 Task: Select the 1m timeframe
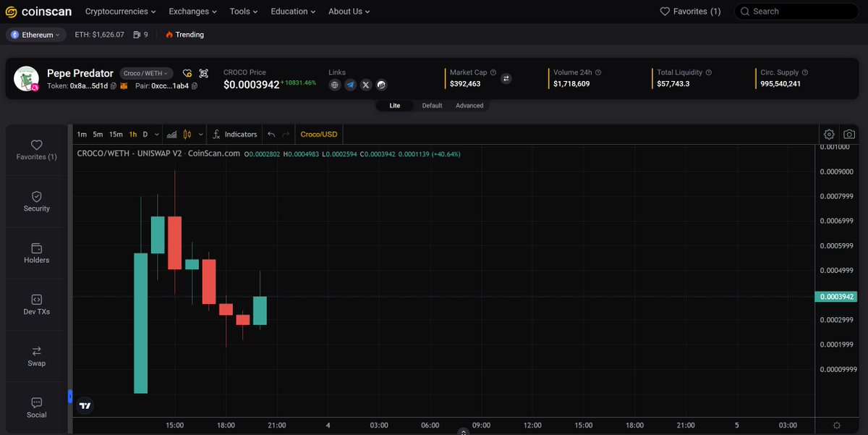tap(82, 134)
